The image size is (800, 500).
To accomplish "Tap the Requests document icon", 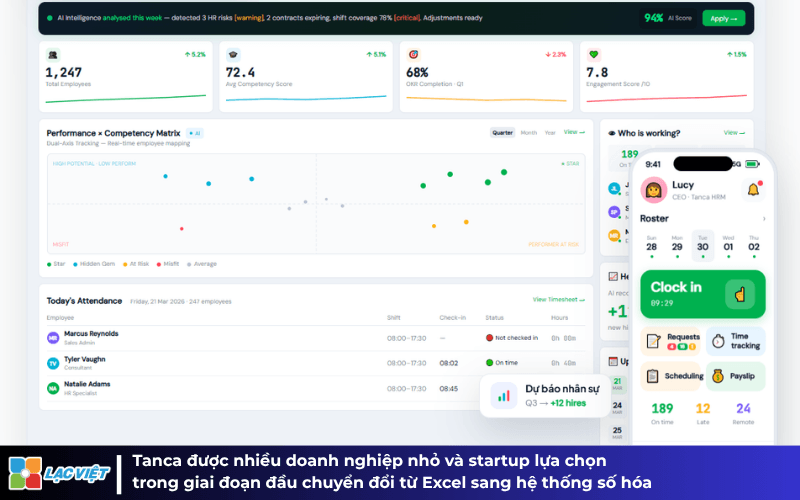I will 654,341.
